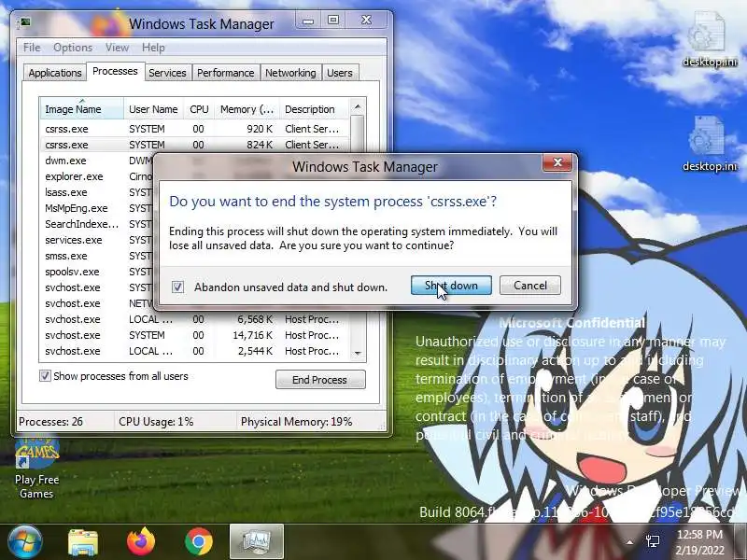Open the Options menu
Image resolution: width=747 pixels, height=560 pixels.
(x=73, y=48)
